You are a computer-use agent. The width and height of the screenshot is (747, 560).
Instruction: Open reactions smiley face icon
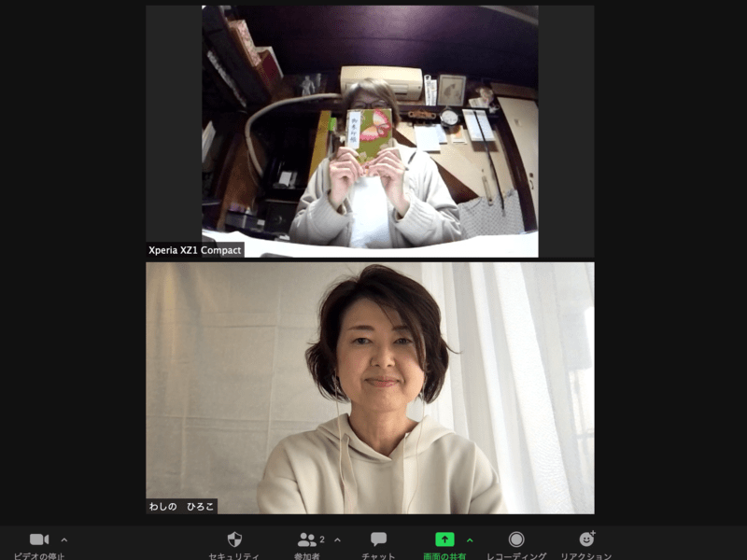tap(586, 539)
